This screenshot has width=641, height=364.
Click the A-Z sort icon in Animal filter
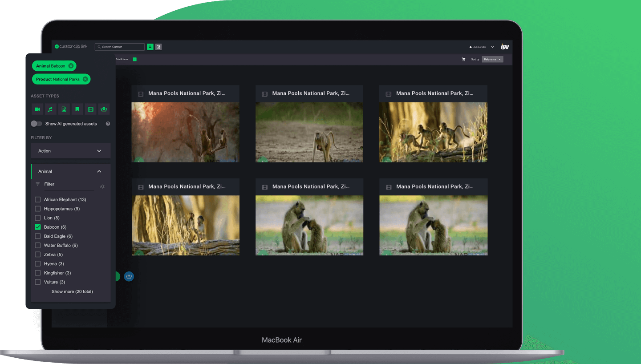tap(102, 187)
